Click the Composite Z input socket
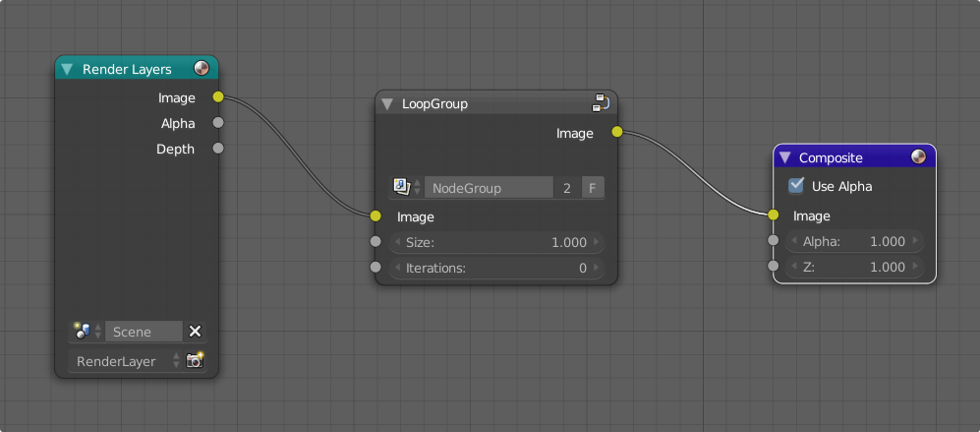Screen dimensions: 980x432 (x=774, y=266)
